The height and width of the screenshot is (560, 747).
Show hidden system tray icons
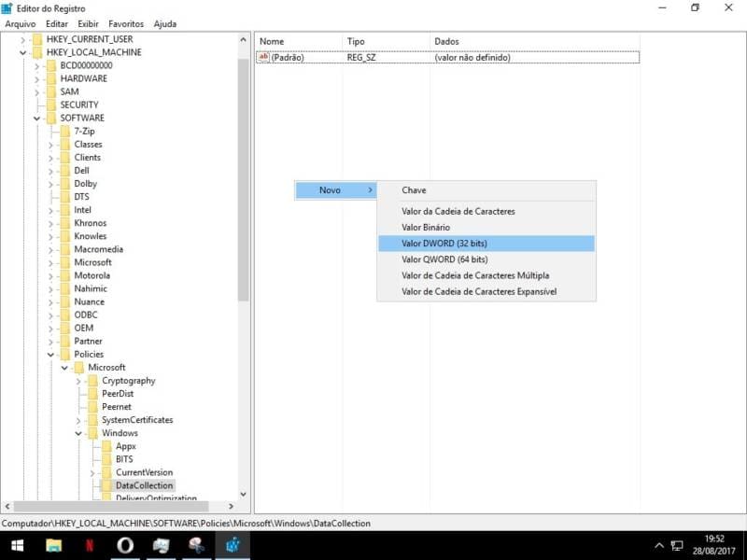[659, 545]
